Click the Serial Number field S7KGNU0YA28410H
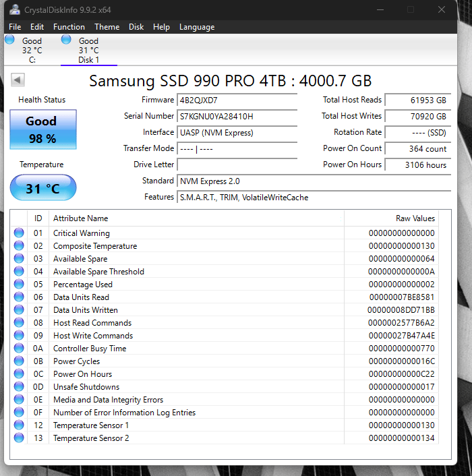This screenshot has width=472, height=476. pyautogui.click(x=237, y=116)
